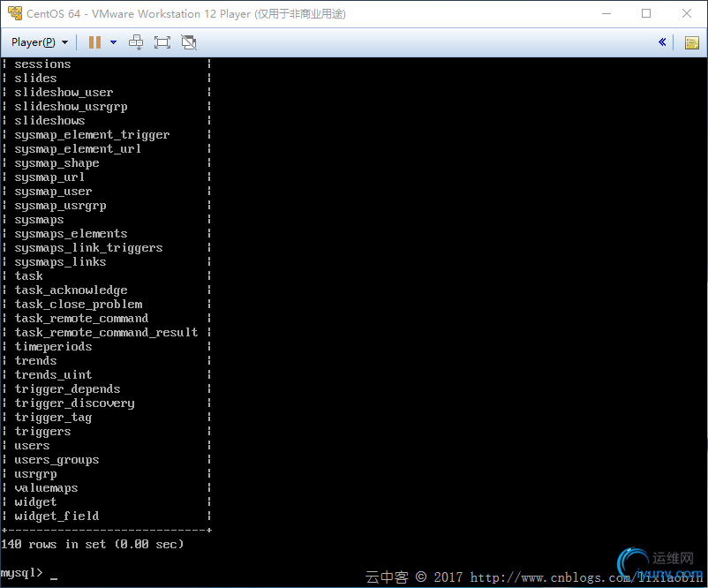Expand the power options dropdown arrow
This screenshot has height=588, width=708.
(x=113, y=42)
